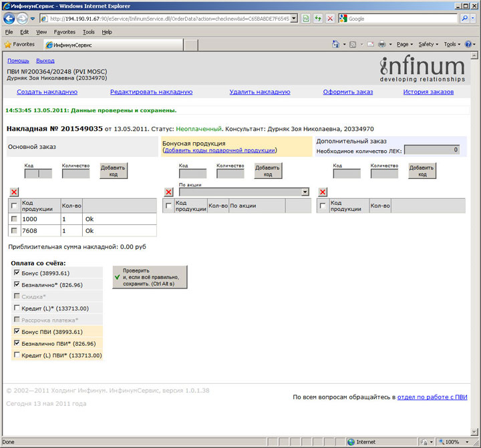Click the Refresh page icon

coord(318,19)
